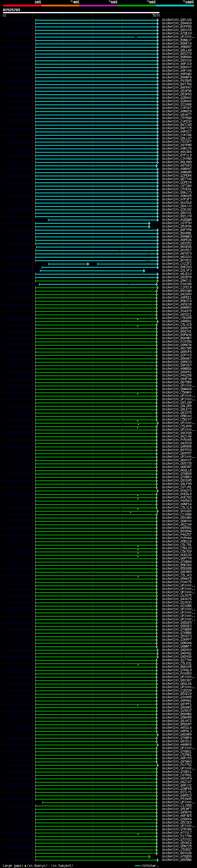Click the cyan alignment bar of UniRef100_Q9SJU4
The height and width of the screenshot is (868, 197).
click(x=97, y=20)
